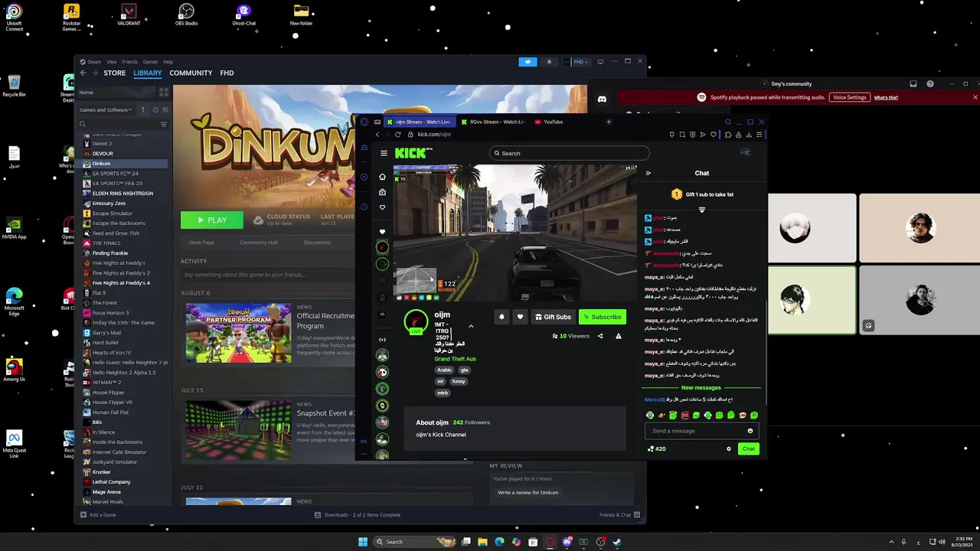This screenshot has height=551, width=980.
Task: Switch to the RQvv Stream browser tab
Action: point(493,122)
